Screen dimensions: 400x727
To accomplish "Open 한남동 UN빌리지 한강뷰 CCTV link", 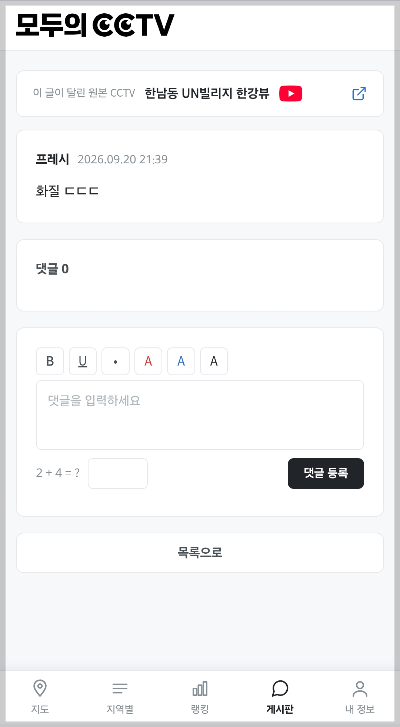I will coord(207,94).
